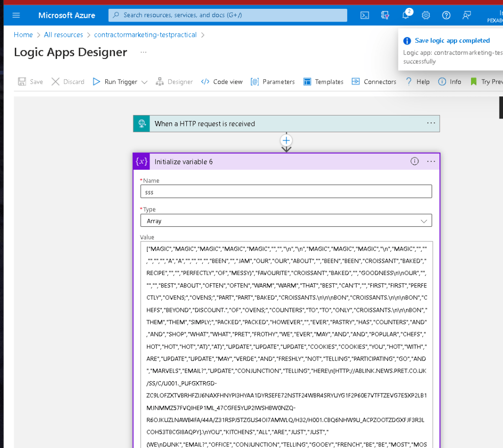
Task: Open Connectors from the toolbar
Action: tap(374, 82)
